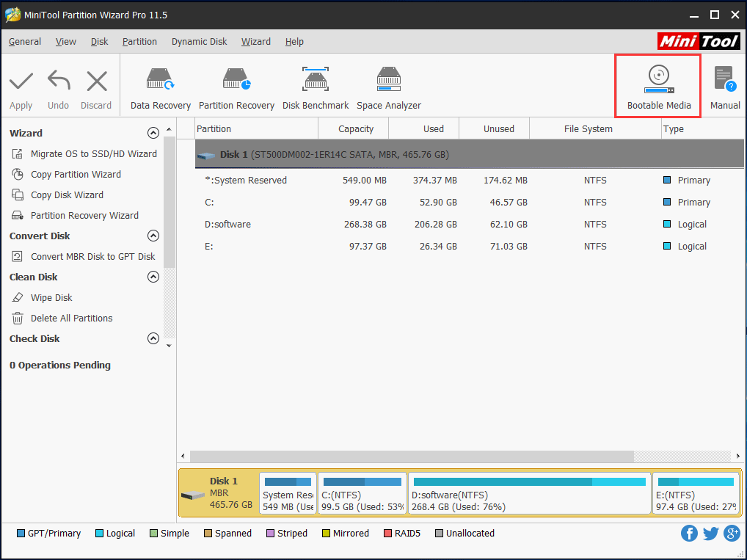Click the Unallocated legend swatch
747x560 pixels.
tap(439, 534)
